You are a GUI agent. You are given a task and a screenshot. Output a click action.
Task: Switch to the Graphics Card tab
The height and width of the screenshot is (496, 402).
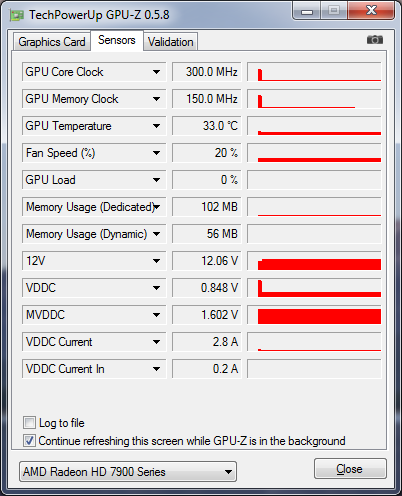(x=52, y=42)
